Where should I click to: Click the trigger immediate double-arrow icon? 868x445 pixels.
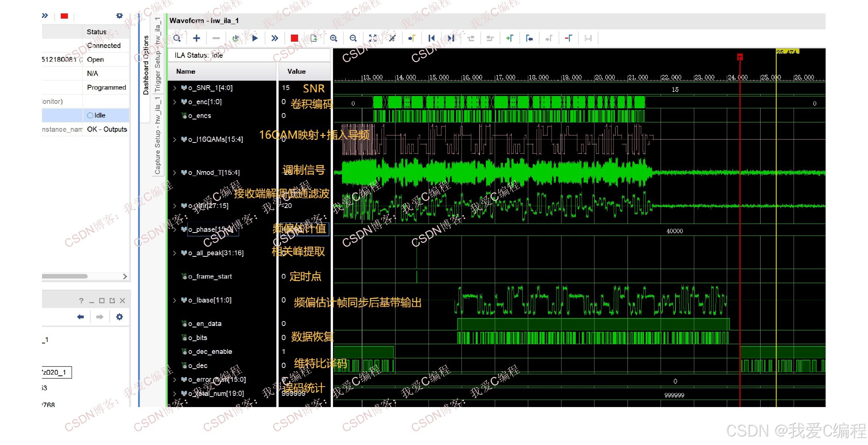(275, 38)
